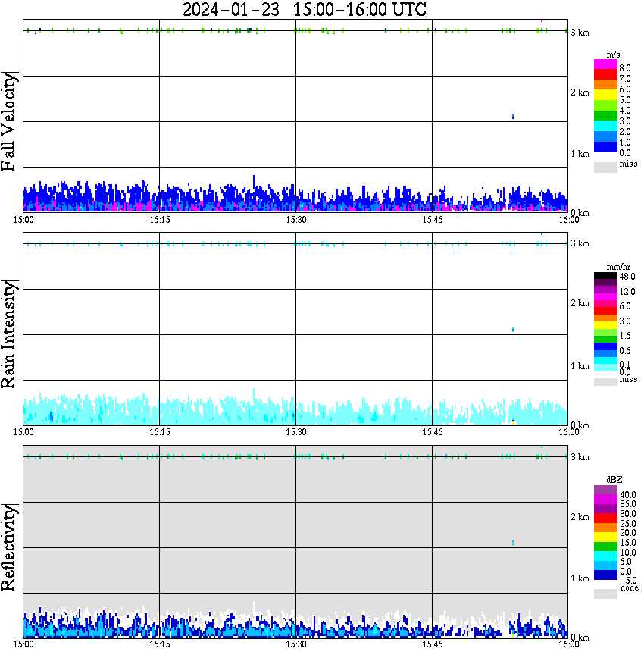Select the Rain Intensity panel axis label
This screenshot has width=644, height=658.
[x=9, y=334]
